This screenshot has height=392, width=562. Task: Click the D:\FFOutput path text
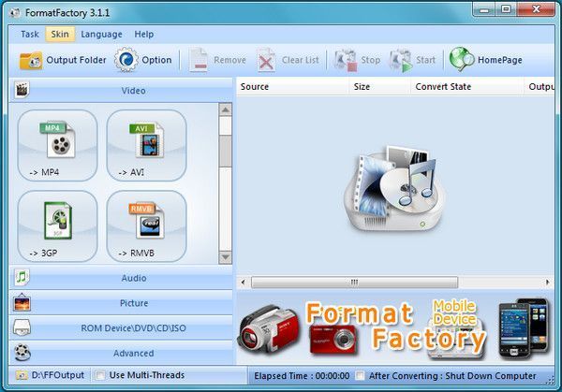(58, 375)
